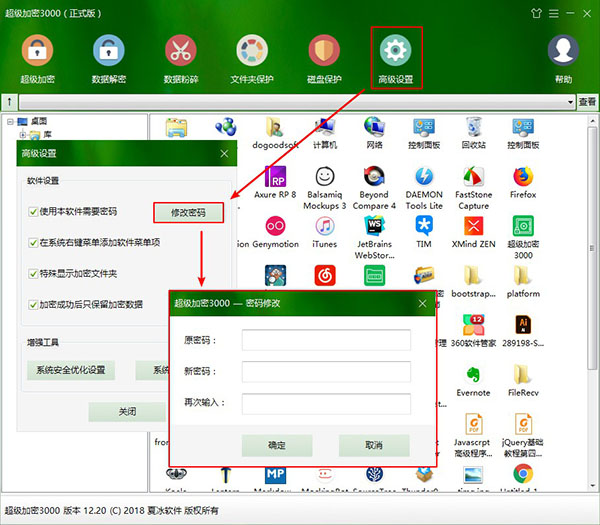Open the address path dropdown arrow
The width and height of the screenshot is (600, 525).
coord(570,102)
